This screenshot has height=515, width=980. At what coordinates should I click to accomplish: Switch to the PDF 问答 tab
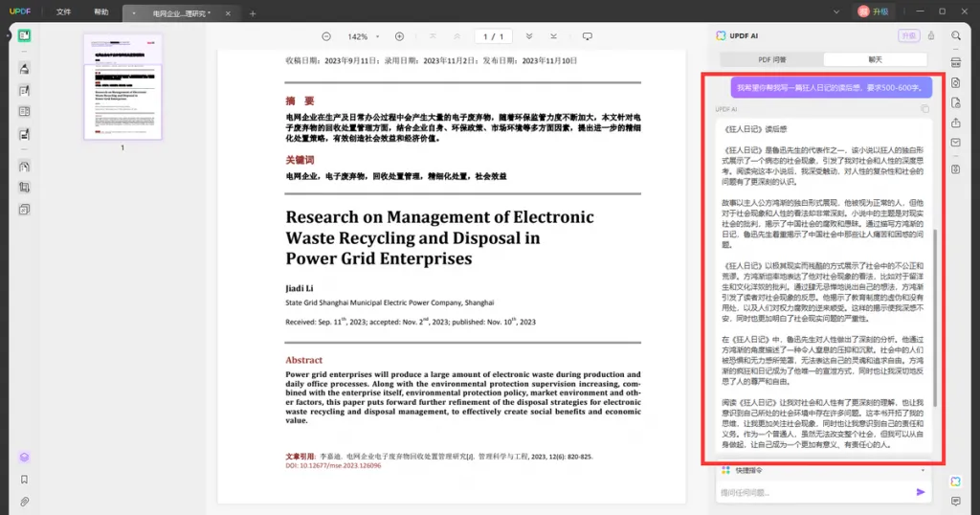(771, 59)
